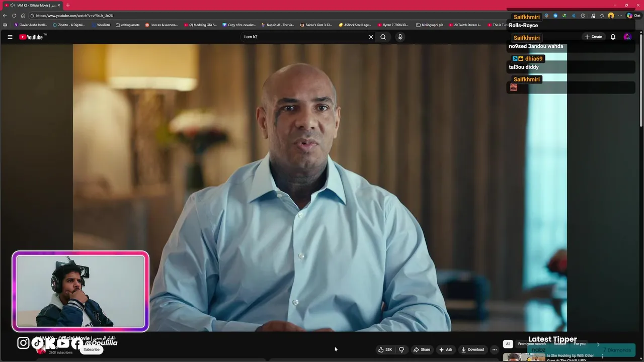
Task: Clear the 'I am k2' search text
Action: click(x=371, y=37)
